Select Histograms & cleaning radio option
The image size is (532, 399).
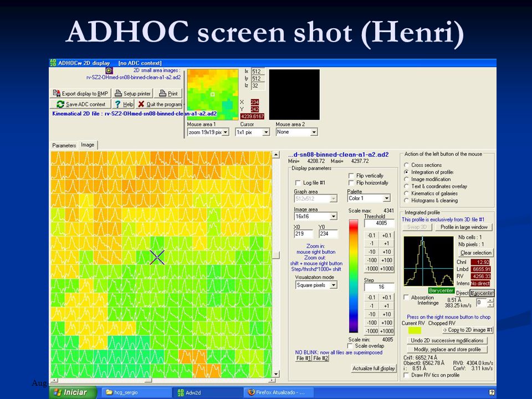tap(406, 201)
